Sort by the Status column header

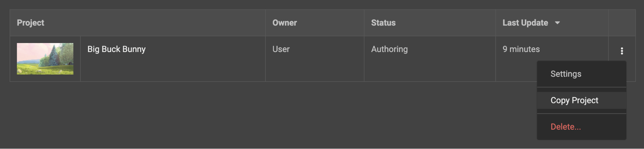click(383, 23)
